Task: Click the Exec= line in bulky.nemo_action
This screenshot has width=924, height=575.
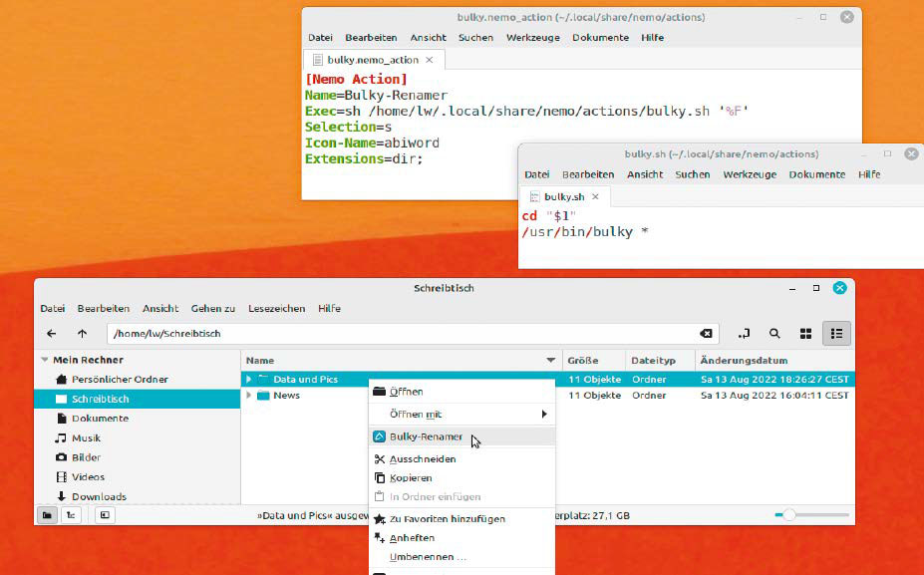Action: (x=527, y=111)
